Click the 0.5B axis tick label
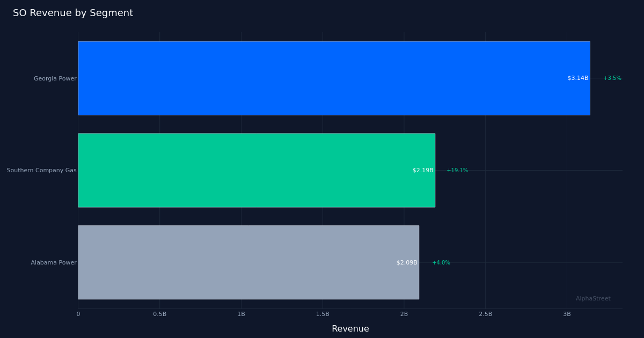 [x=159, y=314]
